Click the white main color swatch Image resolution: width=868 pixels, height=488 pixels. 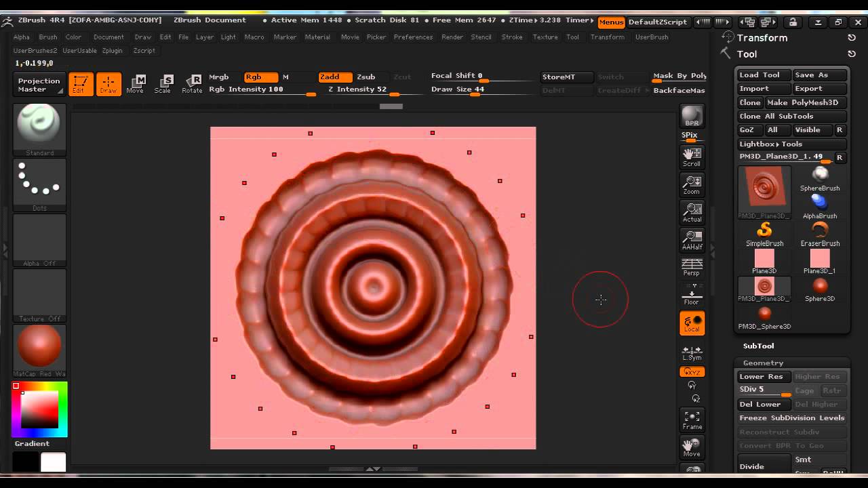53,463
